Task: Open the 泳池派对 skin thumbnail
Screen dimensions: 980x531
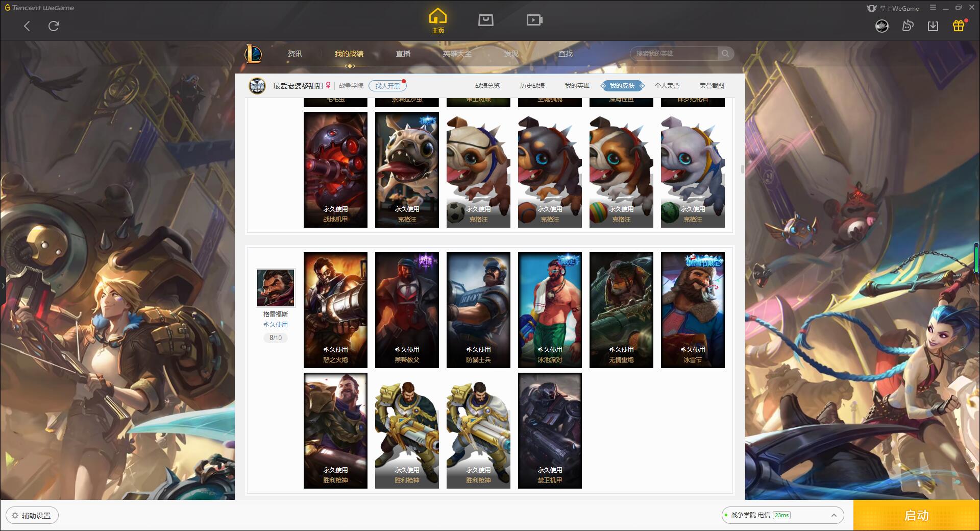Action: click(550, 310)
